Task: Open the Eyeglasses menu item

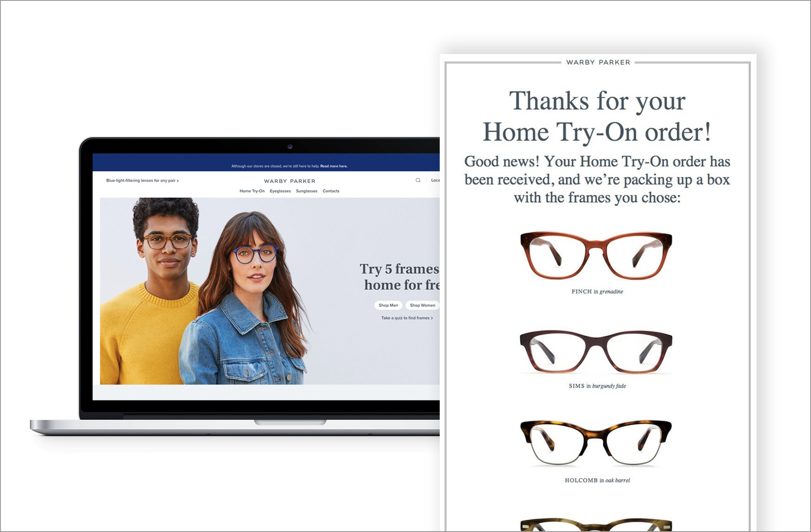Action: (x=280, y=191)
